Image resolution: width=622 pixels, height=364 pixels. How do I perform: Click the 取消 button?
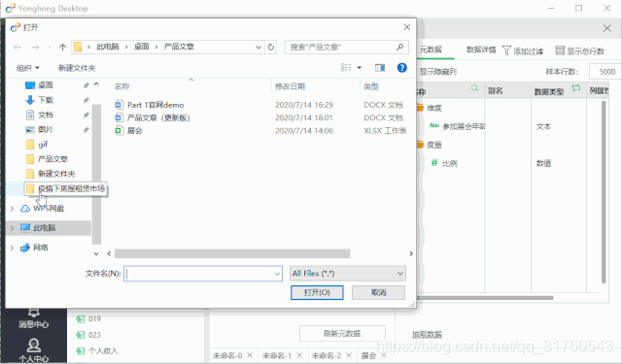pyautogui.click(x=378, y=292)
